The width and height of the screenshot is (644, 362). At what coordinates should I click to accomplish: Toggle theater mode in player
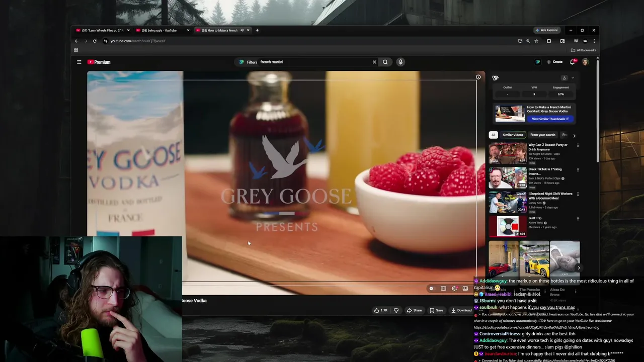point(465,289)
